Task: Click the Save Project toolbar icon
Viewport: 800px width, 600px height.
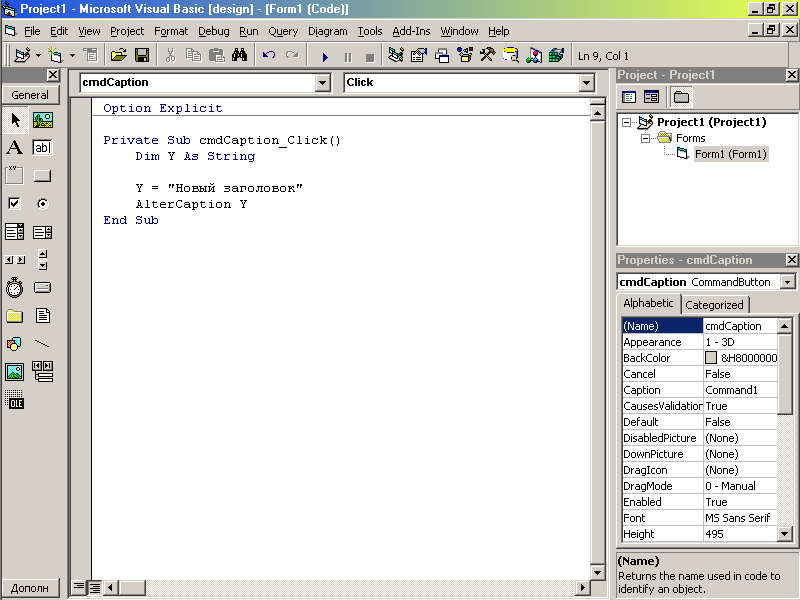Action: [142, 55]
